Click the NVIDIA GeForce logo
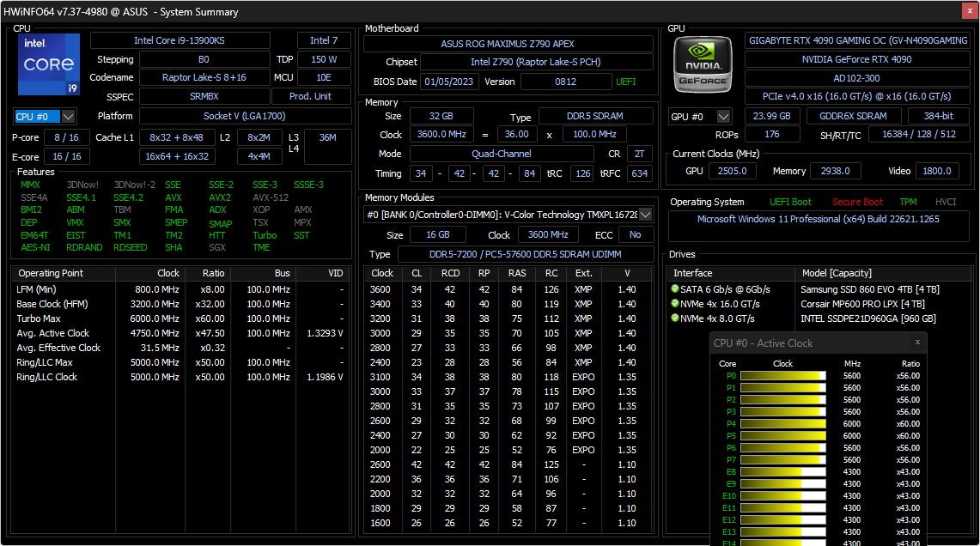980x546 pixels. 703,64
